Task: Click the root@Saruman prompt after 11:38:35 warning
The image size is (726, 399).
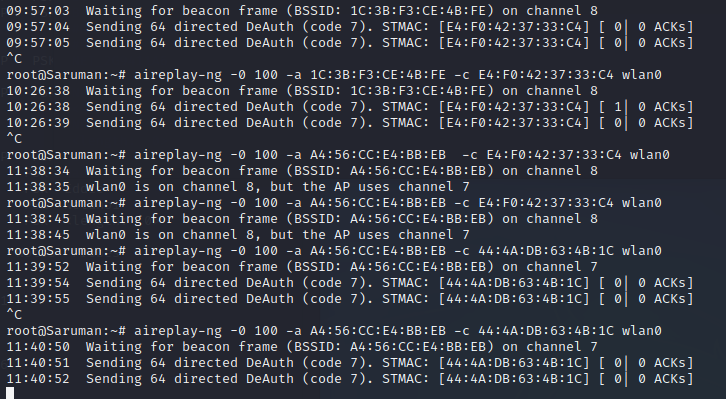Action: 66,203
